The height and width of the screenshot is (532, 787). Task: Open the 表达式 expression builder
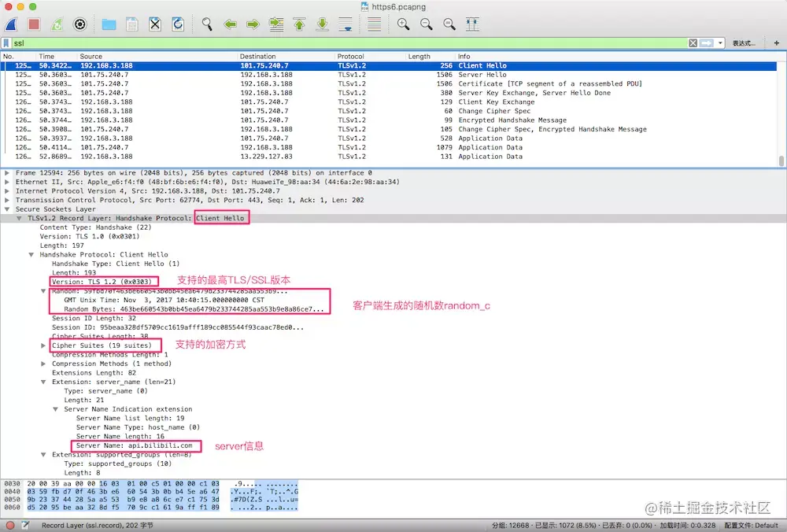point(744,43)
